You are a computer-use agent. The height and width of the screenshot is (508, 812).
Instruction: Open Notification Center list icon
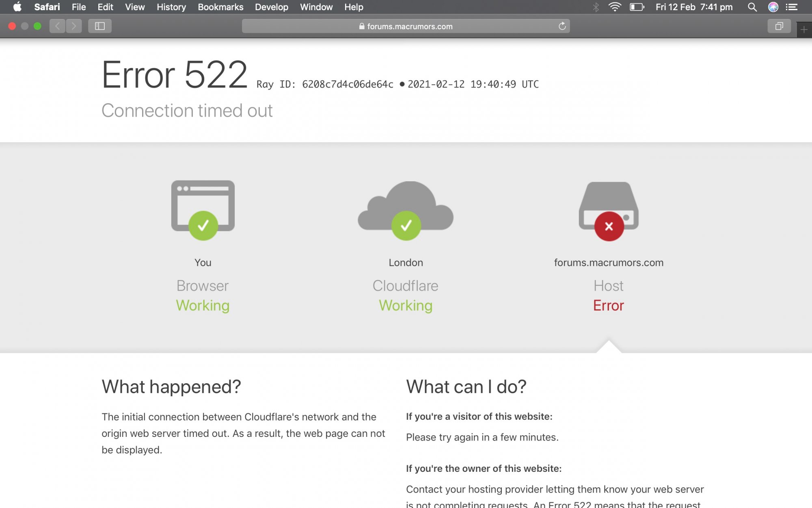coord(791,7)
